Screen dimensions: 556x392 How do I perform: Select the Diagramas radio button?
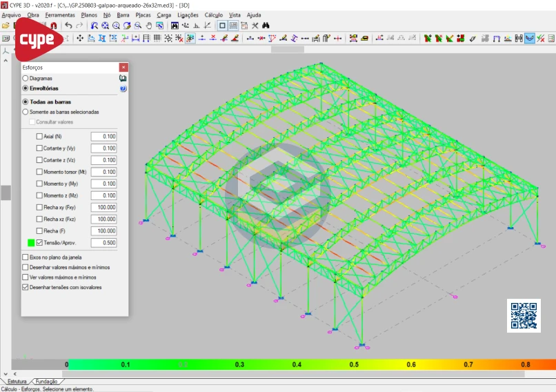tap(26, 79)
